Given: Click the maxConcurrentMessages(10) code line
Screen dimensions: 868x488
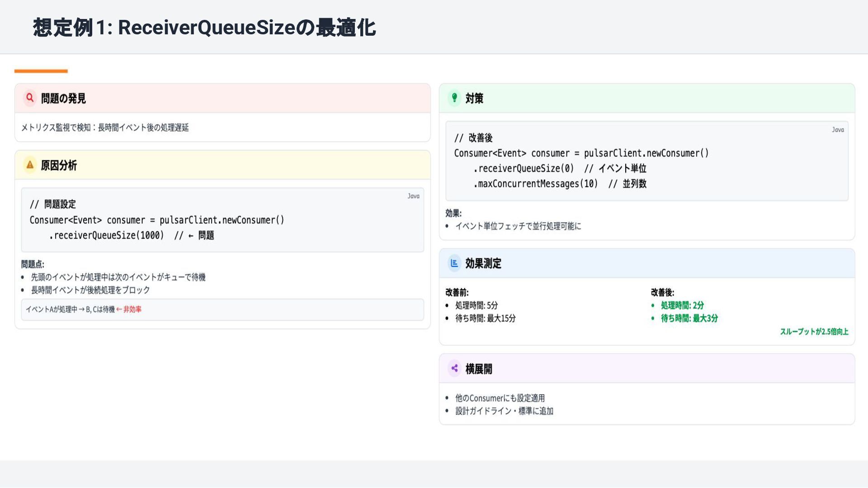Looking at the screenshot, I should click(536, 184).
